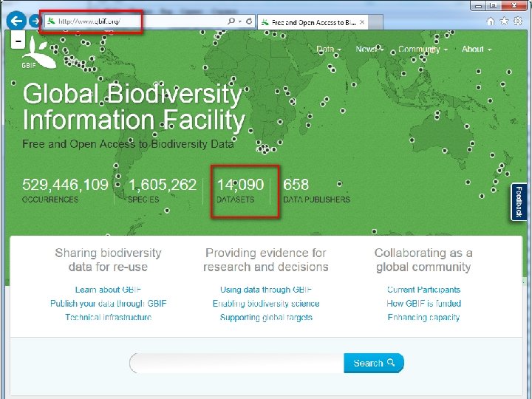The width and height of the screenshot is (532, 399).
Task: Open the How GBIF is funded link
Action: pos(423,304)
